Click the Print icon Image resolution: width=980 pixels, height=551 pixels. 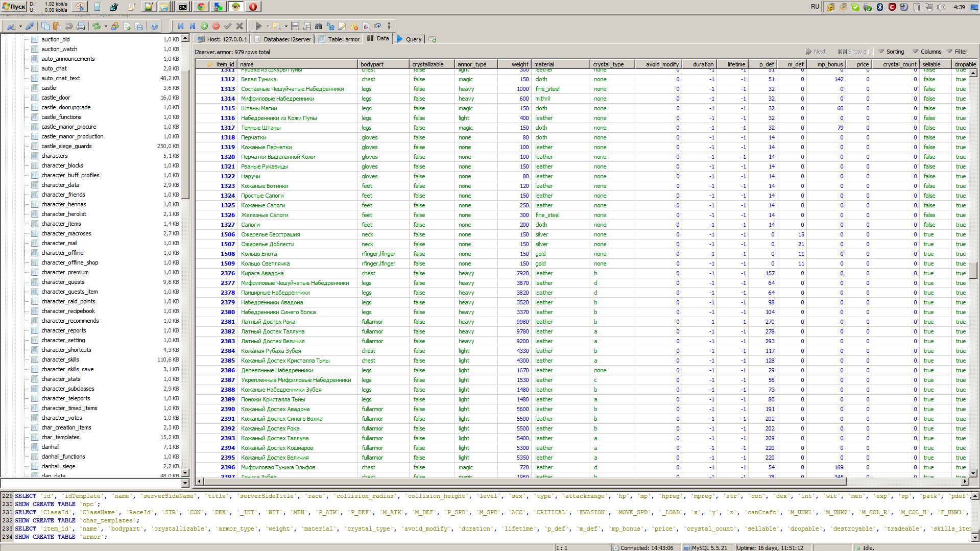coord(81,26)
